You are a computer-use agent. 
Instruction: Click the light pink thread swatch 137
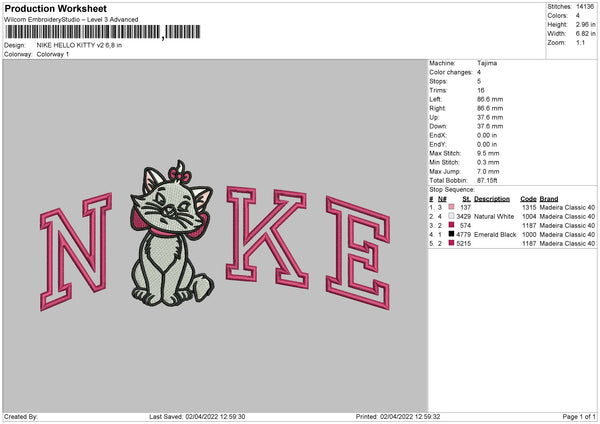451,207
